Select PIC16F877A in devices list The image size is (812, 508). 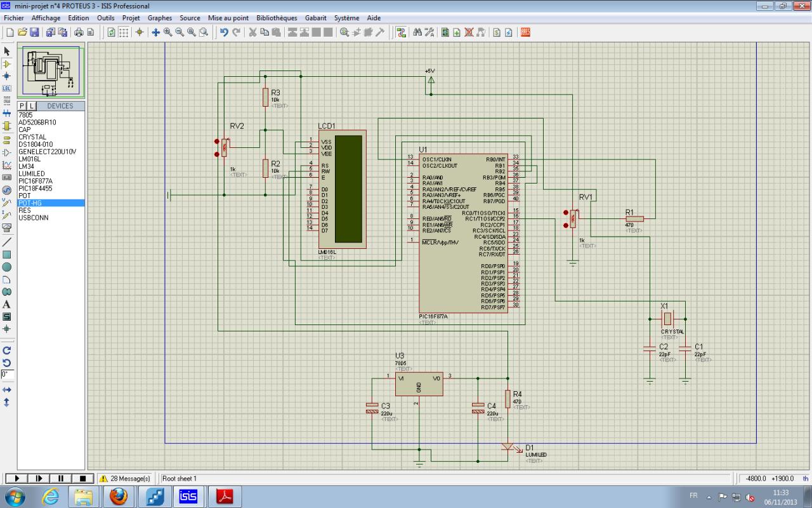click(36, 181)
